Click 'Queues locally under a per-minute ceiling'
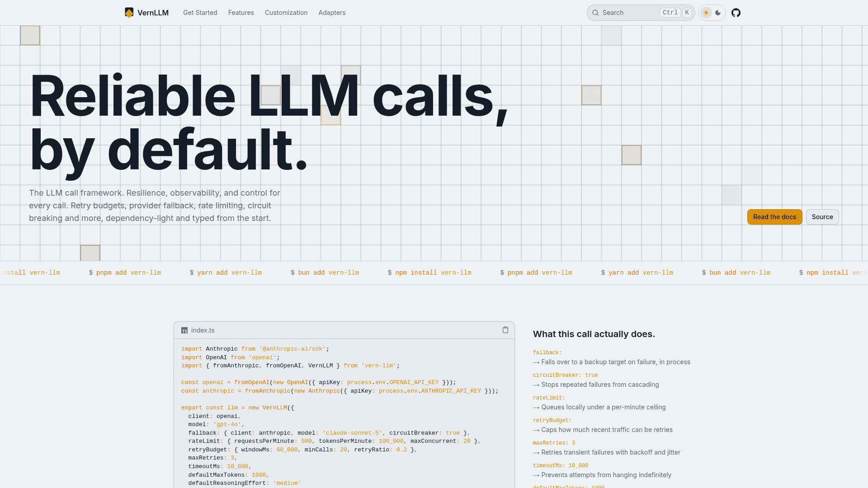The image size is (868, 488). pos(599,407)
